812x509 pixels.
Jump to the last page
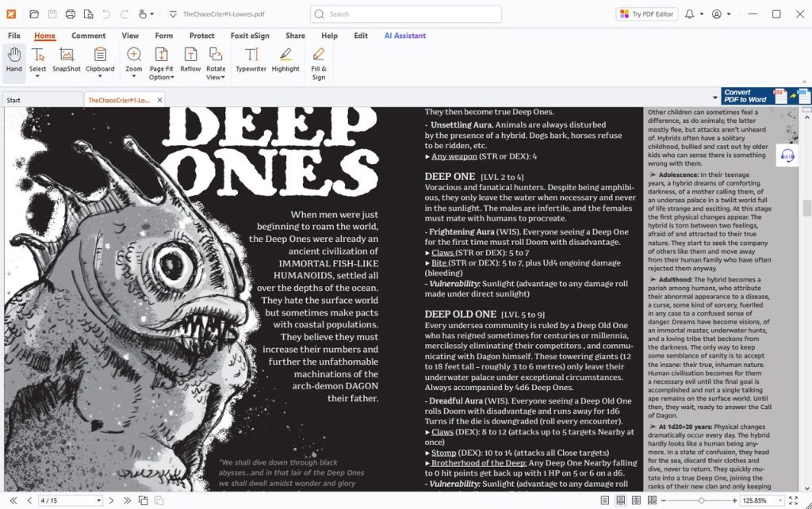127,500
